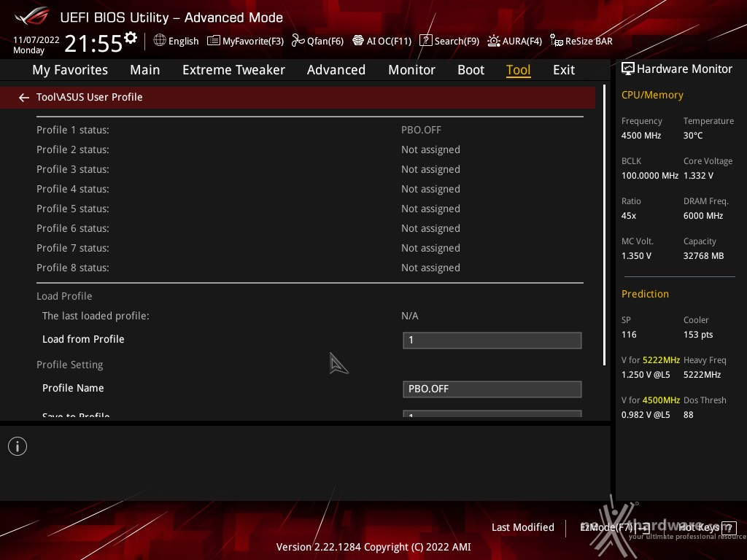747x560 pixels.
Task: Click the settings list scrollbar
Action: 604,225
